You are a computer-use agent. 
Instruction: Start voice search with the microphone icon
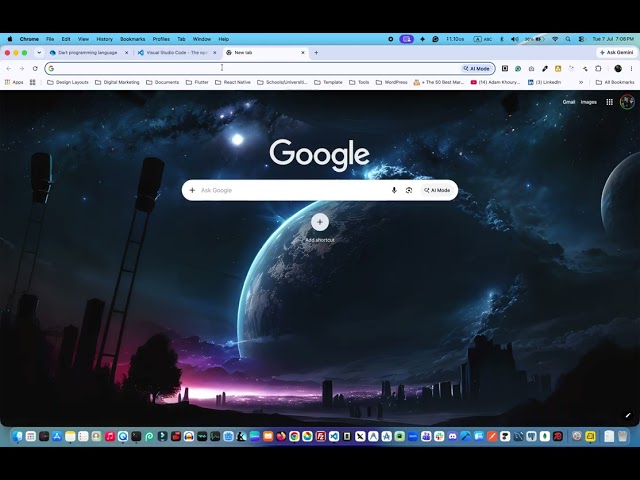[394, 190]
